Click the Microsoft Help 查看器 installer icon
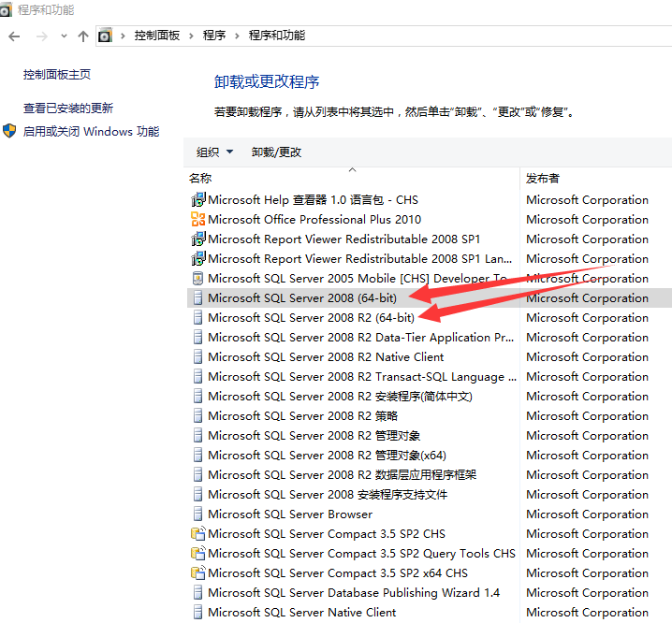Image resolution: width=672 pixels, height=623 pixels. [197, 200]
